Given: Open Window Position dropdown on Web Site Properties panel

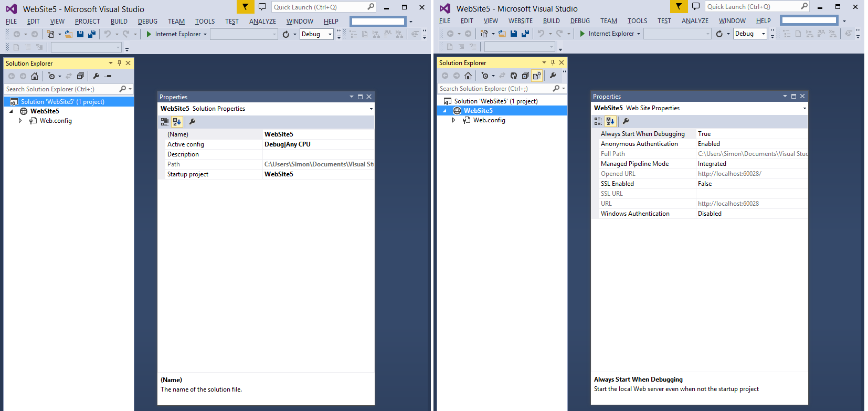Looking at the screenshot, I should [x=785, y=97].
